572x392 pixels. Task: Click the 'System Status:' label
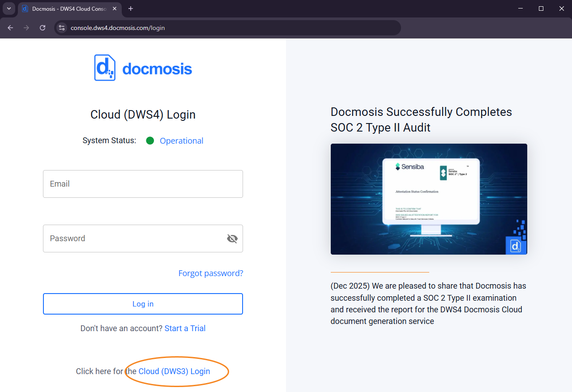coord(109,141)
